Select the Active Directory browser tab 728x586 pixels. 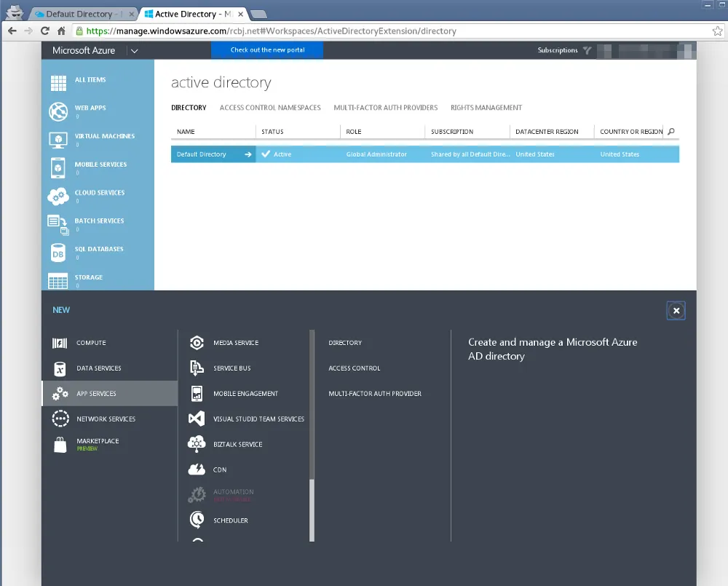click(193, 14)
